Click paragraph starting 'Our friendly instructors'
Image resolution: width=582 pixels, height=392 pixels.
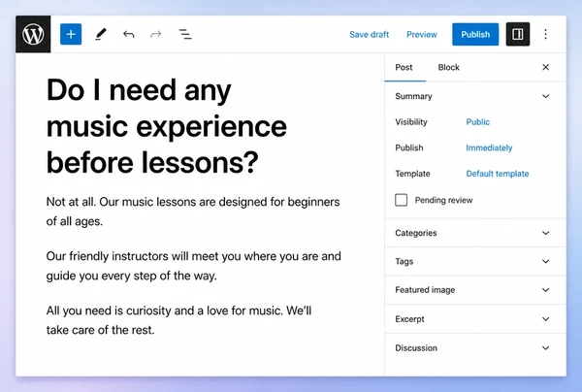(x=193, y=266)
